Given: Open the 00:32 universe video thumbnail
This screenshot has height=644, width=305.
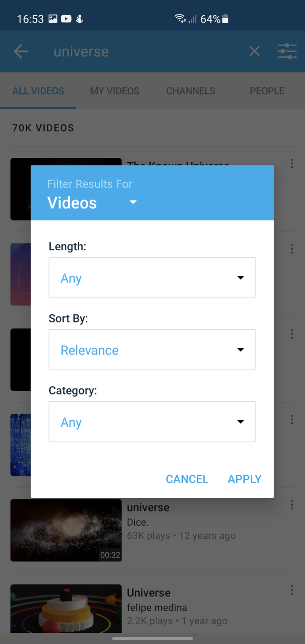Looking at the screenshot, I should (x=66, y=530).
